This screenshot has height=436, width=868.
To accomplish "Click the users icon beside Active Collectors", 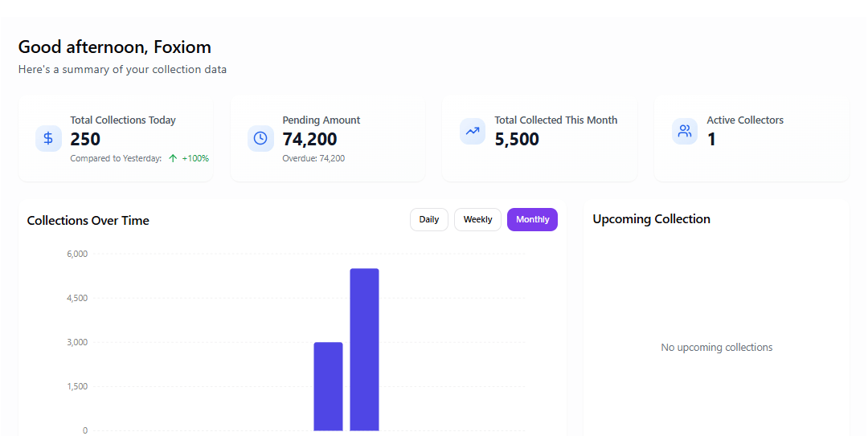I will (685, 131).
